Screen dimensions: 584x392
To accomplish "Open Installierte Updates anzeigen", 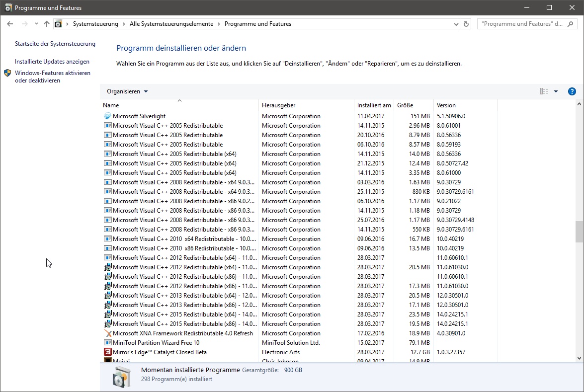I will click(x=52, y=62).
